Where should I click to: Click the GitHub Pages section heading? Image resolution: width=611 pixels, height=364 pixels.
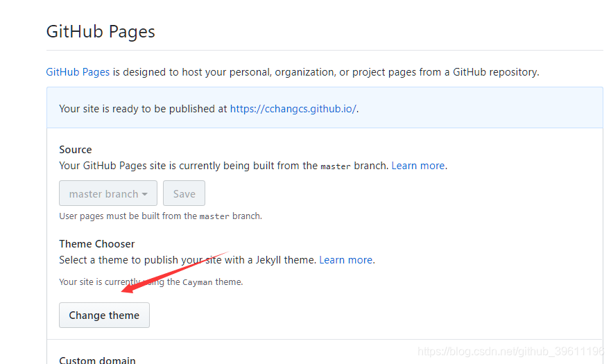pos(101,32)
